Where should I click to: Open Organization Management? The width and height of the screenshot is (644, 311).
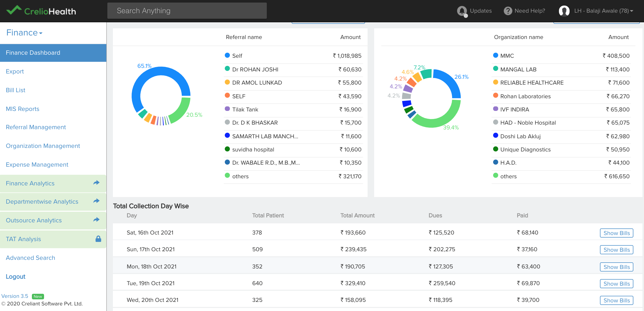click(x=43, y=146)
